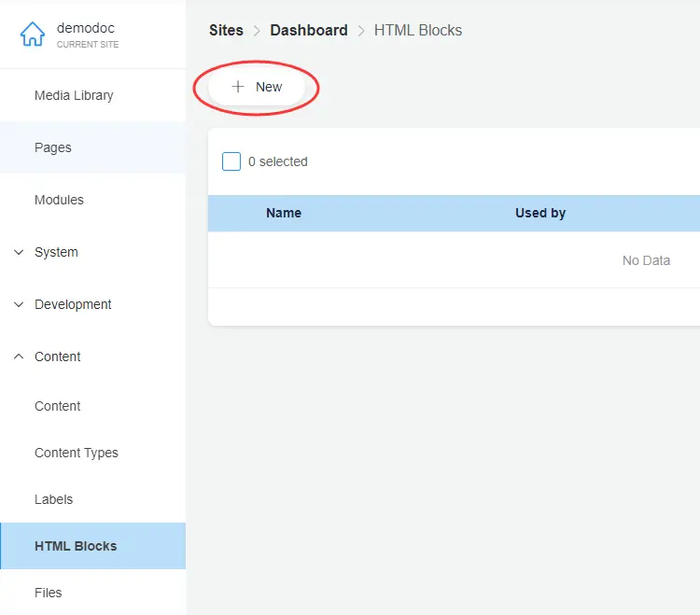Click the Used by column header

[x=540, y=213]
